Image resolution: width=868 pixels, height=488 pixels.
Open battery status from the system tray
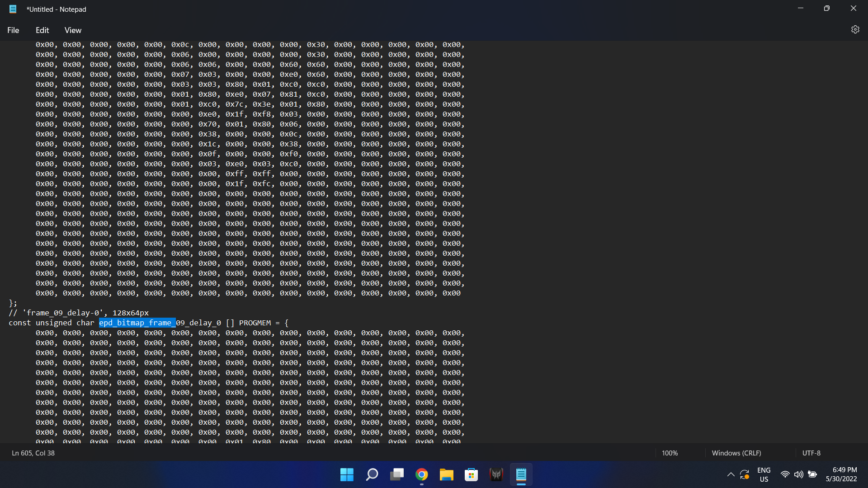812,474
